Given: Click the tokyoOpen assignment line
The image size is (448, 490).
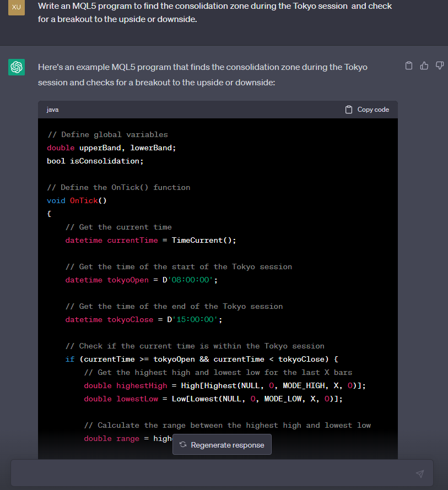Looking at the screenshot, I should click(x=142, y=280).
